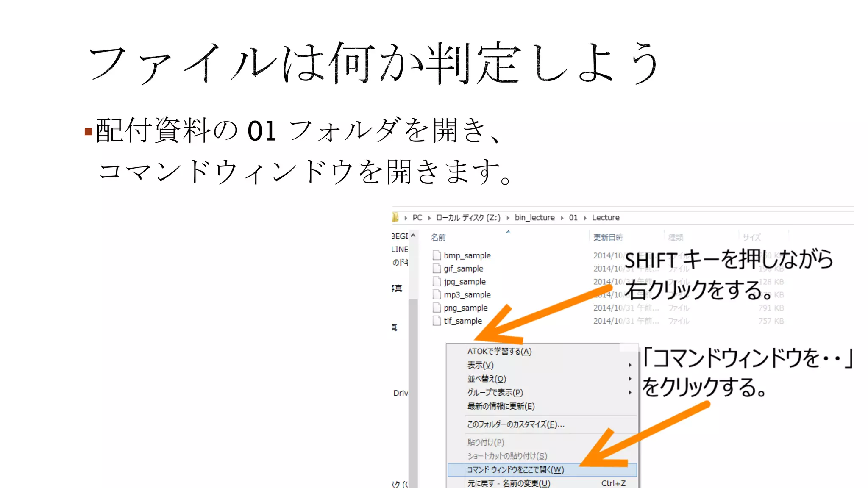Select bmp_sample file name
The image size is (868, 488).
tap(467, 255)
